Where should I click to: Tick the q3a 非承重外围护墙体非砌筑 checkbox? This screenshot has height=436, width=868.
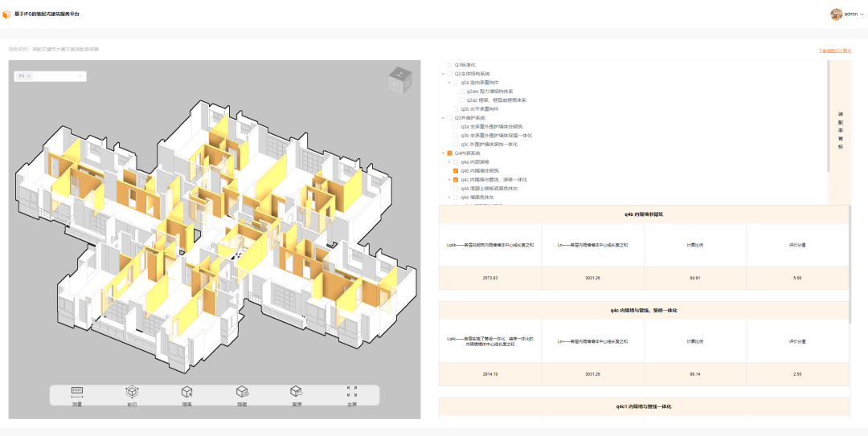pos(456,127)
